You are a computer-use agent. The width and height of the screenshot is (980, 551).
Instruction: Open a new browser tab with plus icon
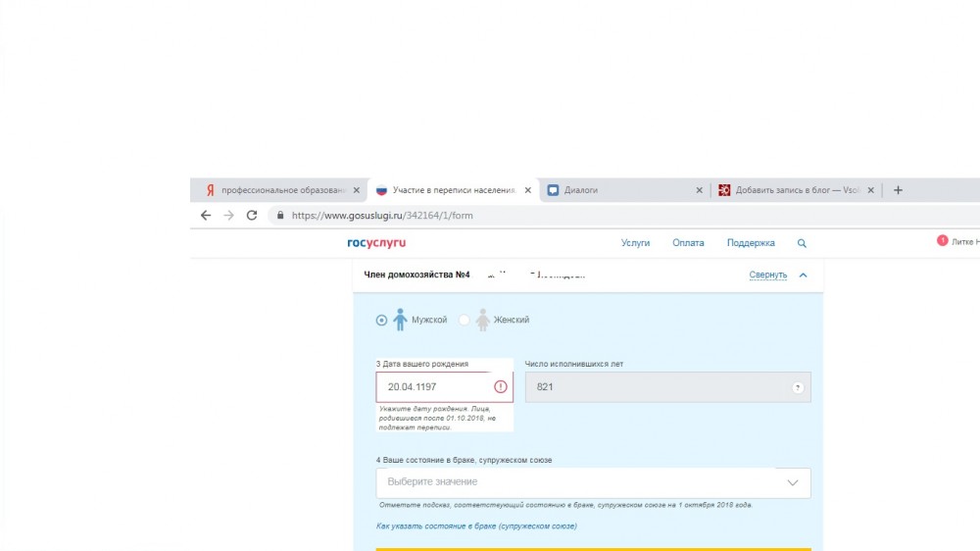pyautogui.click(x=898, y=190)
